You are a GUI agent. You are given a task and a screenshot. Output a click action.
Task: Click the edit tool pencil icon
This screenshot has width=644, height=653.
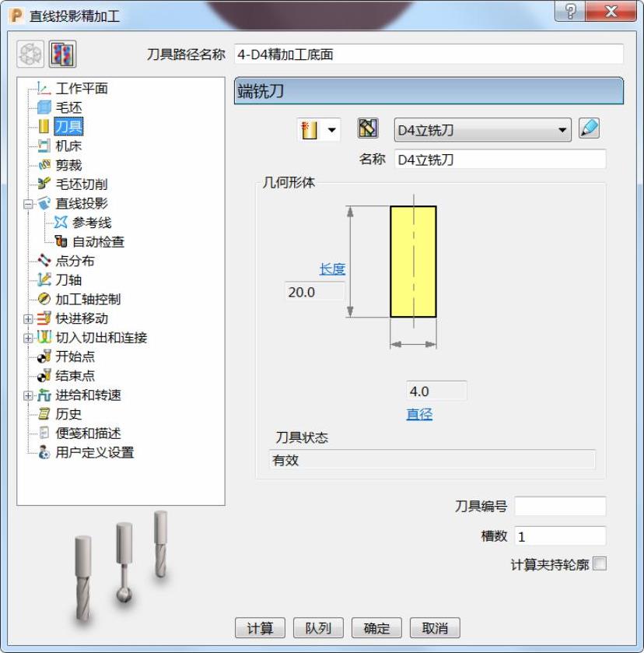click(589, 128)
